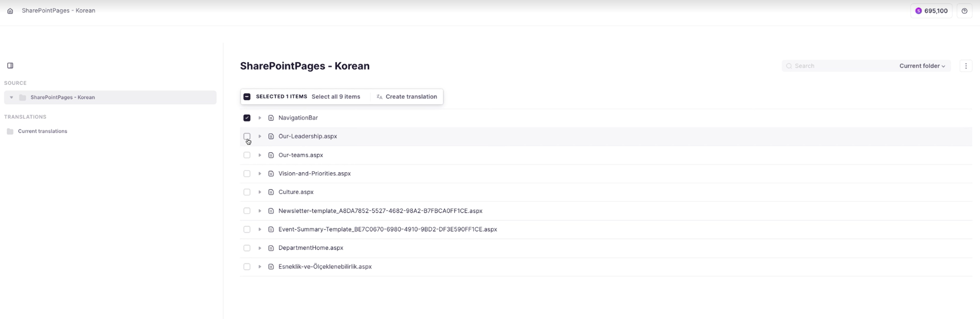
Task: Select the Vision-and-Priorities.aspx checkbox
Action: (247, 173)
